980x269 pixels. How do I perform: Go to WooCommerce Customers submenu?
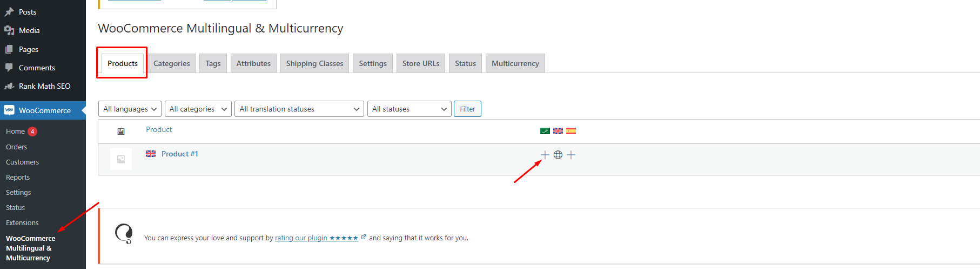22,162
